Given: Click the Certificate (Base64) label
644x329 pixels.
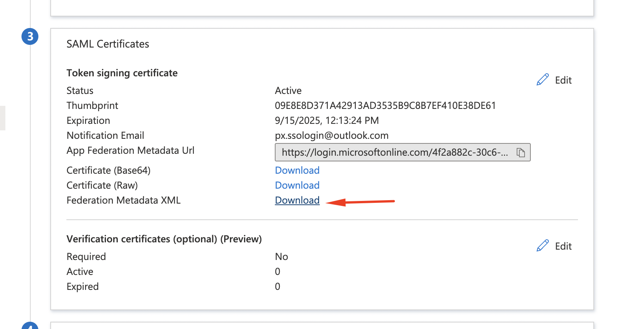Looking at the screenshot, I should point(109,170).
